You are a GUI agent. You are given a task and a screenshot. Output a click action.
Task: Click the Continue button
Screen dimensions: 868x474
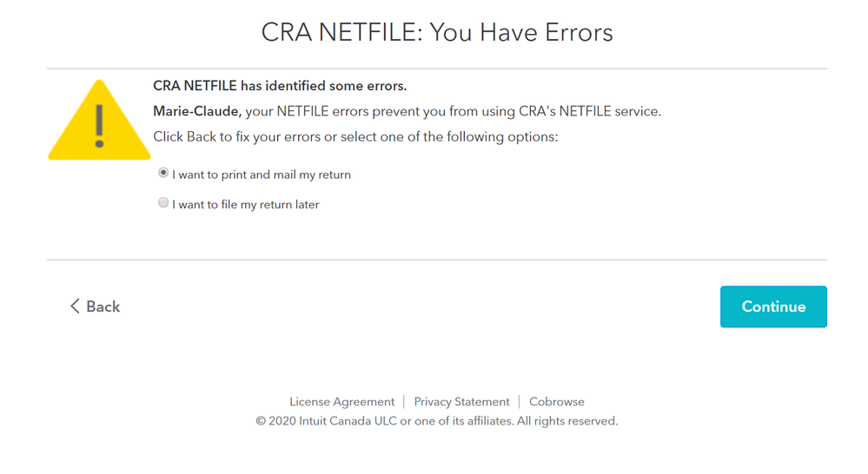pyautogui.click(x=773, y=306)
